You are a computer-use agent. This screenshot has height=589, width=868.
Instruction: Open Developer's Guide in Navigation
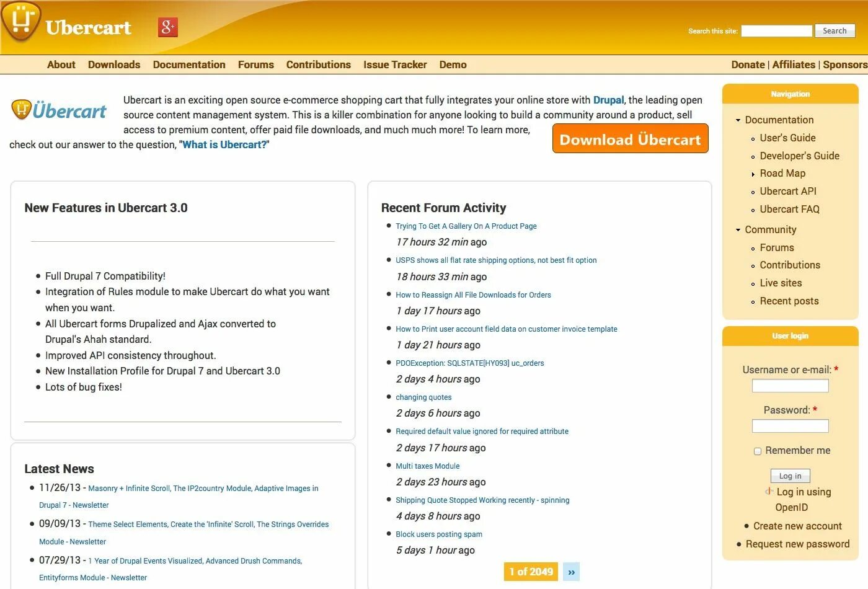(800, 156)
